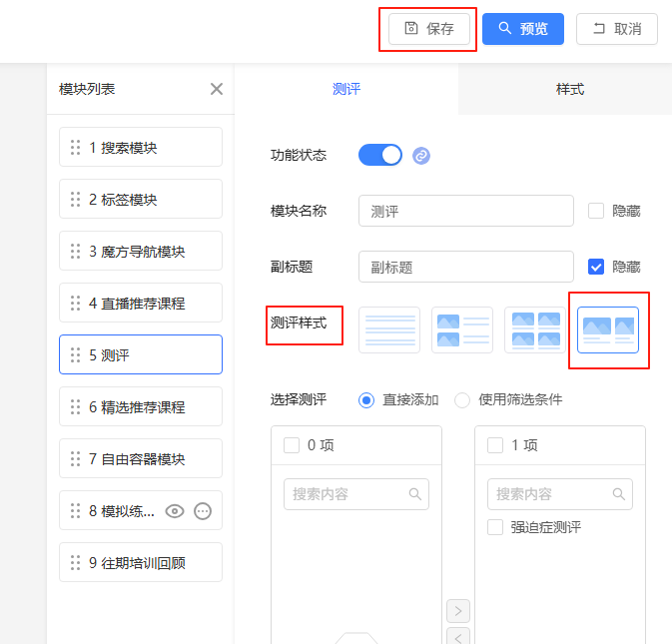Click the 功能状态 label
The image size is (672, 644).
(x=299, y=155)
